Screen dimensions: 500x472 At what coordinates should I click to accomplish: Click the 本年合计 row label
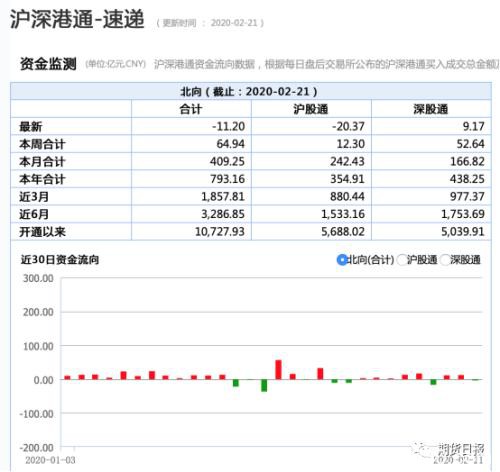[x=42, y=179]
